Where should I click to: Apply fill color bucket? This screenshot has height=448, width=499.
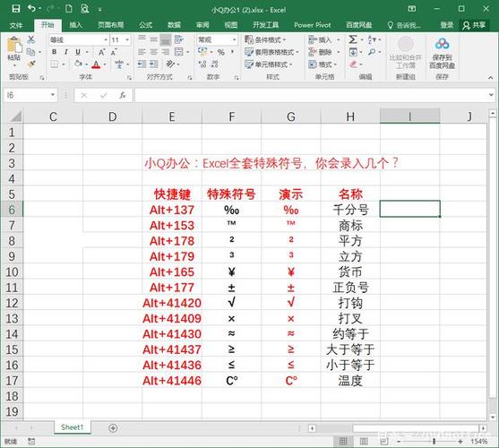(78, 64)
